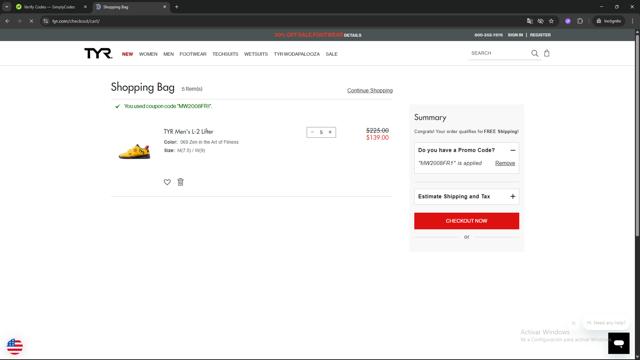Open the WOMEN menu

point(148,54)
